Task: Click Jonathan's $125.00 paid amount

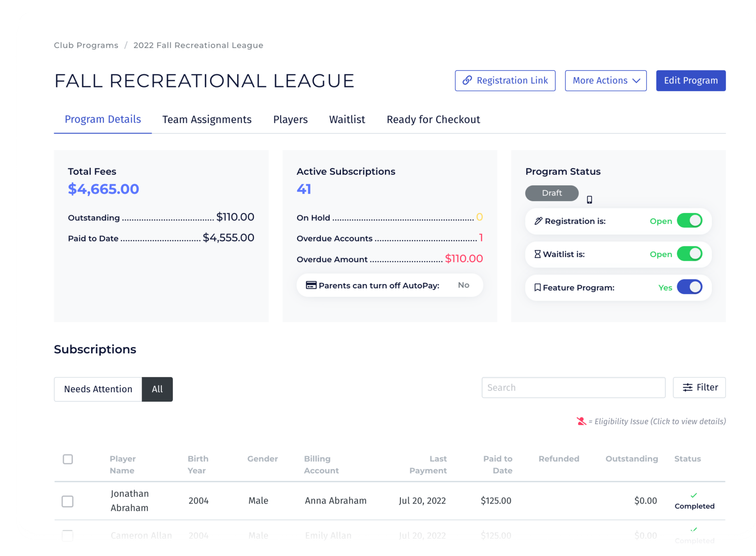Action: click(x=496, y=501)
